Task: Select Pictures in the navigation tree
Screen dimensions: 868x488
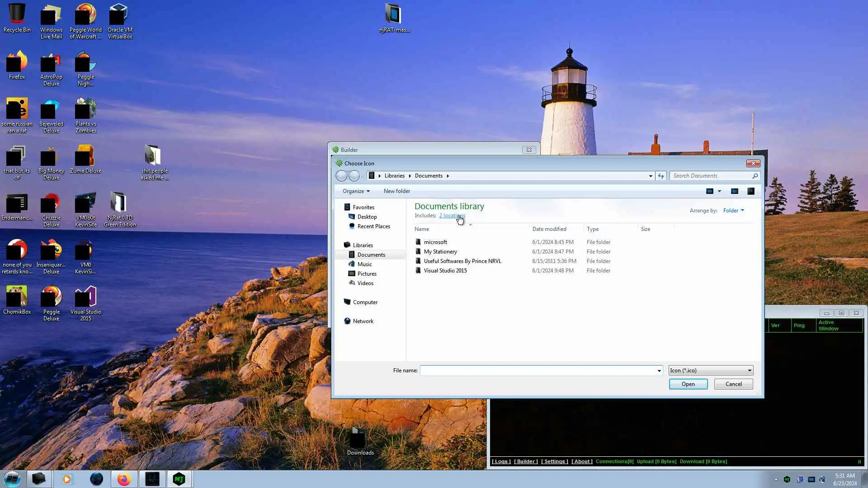Action: 367,274
